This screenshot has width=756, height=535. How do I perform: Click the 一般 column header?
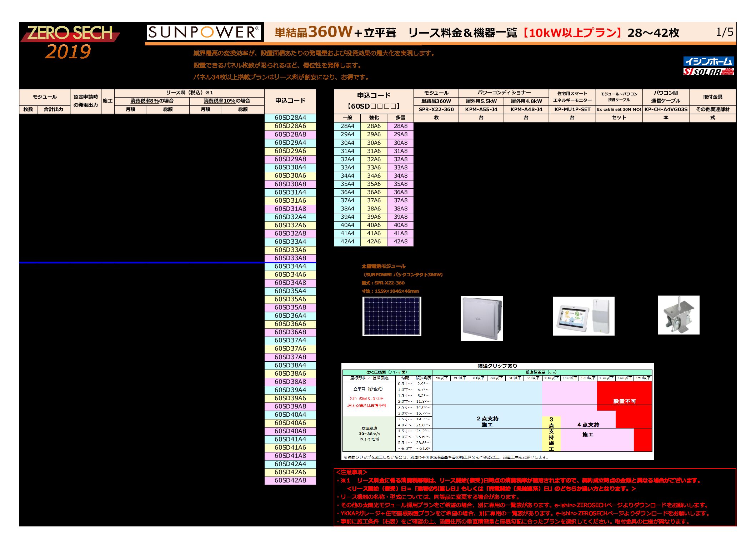pyautogui.click(x=347, y=118)
